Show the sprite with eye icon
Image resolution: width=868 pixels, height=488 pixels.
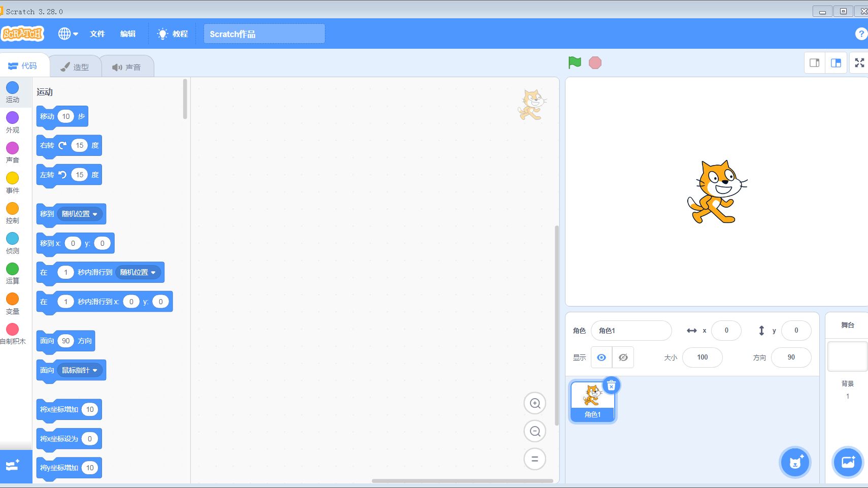(602, 357)
